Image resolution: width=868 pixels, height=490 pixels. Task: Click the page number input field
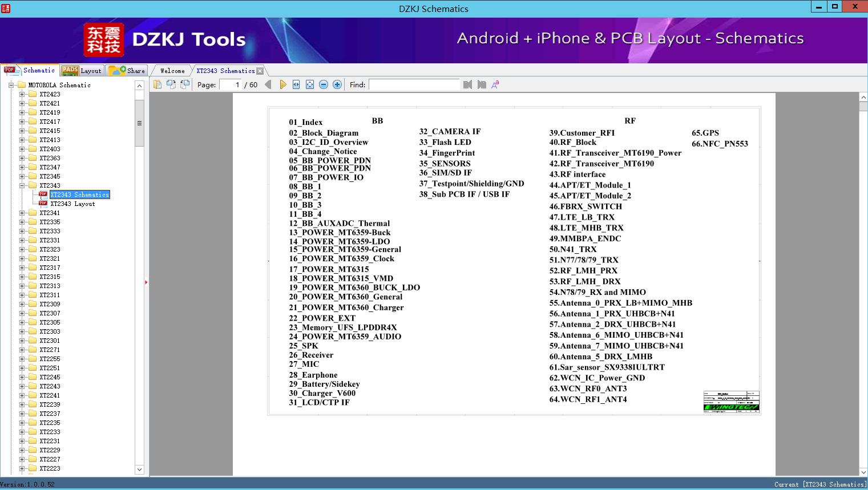point(231,84)
